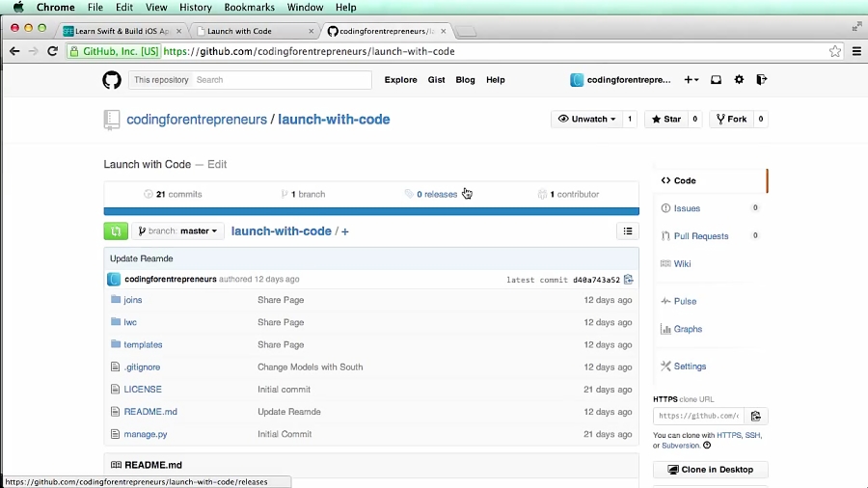
Task: Open the templates folder
Action: coord(143,344)
